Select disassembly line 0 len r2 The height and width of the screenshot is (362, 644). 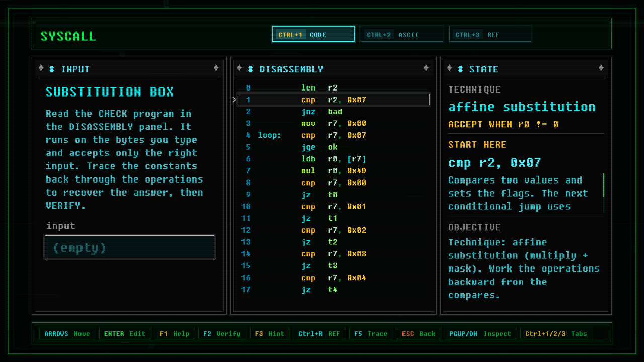coord(334,87)
